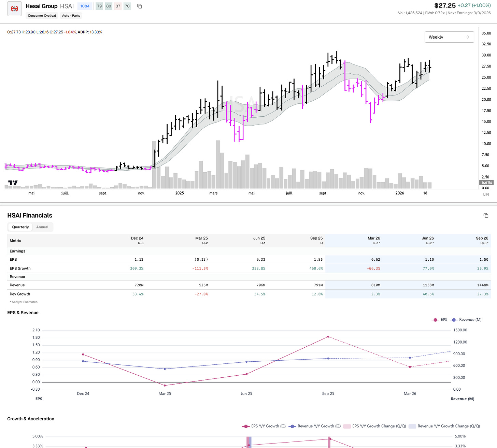Viewport: 497px width, 448px height.
Task: Select the Quarterly financials tab
Action: click(20, 227)
